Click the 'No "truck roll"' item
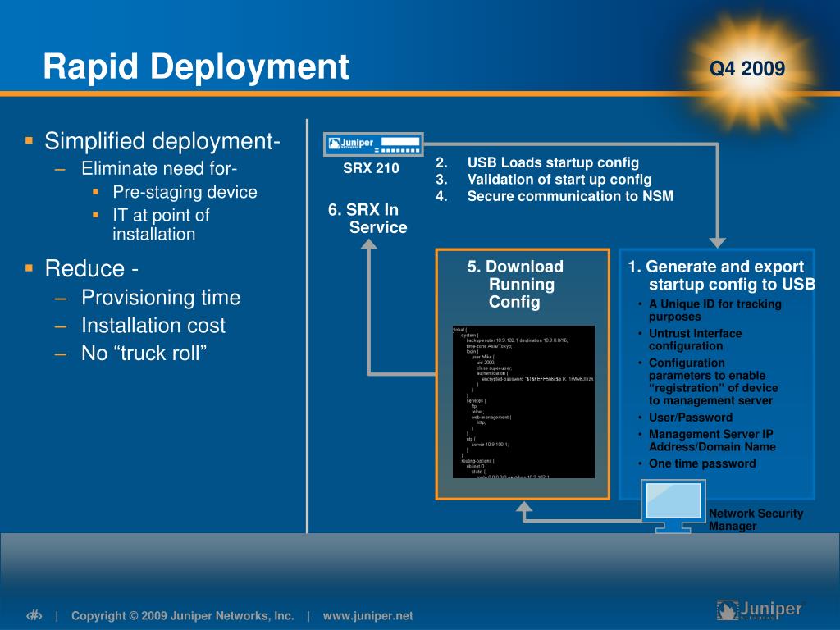Screen dimensions: 840x630 pyautogui.click(x=144, y=353)
